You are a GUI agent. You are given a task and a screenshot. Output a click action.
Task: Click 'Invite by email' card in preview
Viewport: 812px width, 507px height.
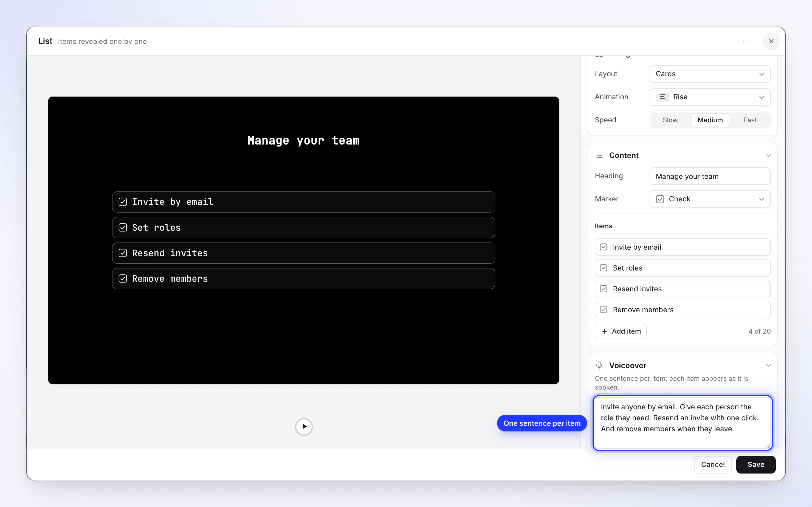[x=303, y=202]
